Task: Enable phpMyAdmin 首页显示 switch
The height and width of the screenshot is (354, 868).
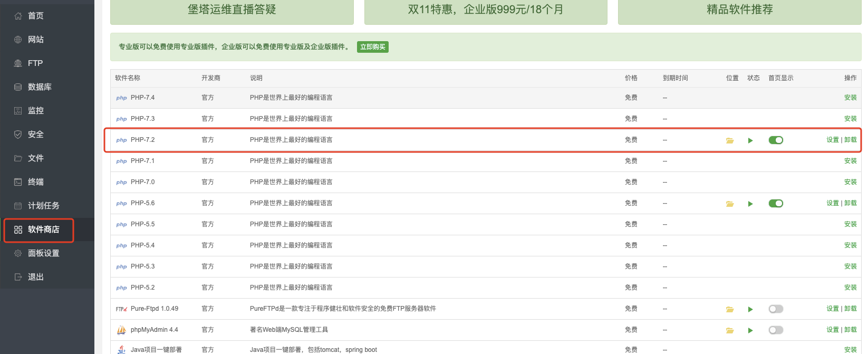Action: [776, 330]
